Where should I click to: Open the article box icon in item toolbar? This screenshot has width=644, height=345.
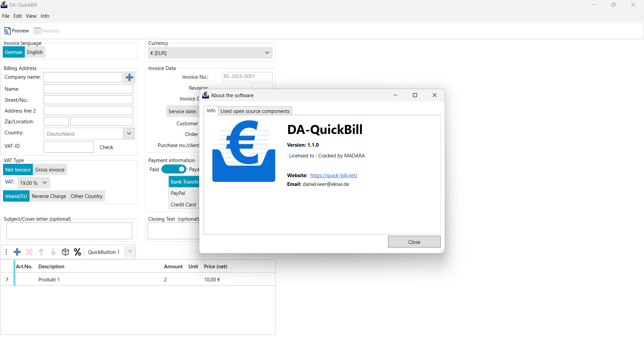(65, 252)
